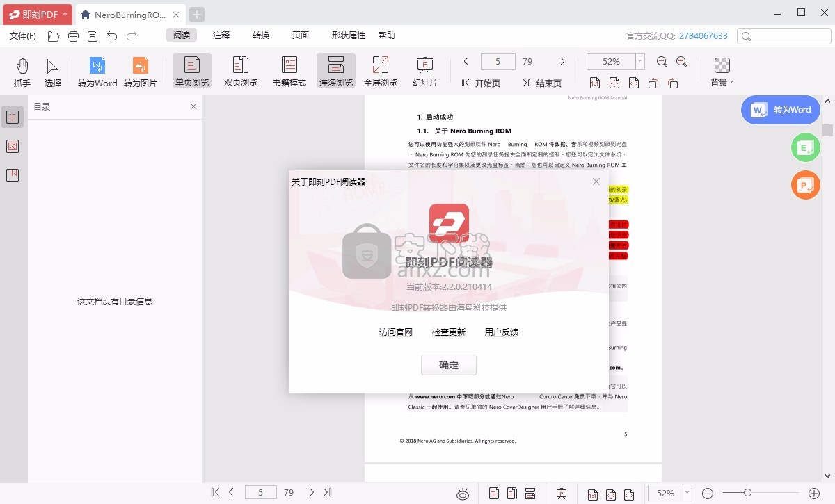
Task: Toggle 双页浏览 double page view
Action: 241,72
